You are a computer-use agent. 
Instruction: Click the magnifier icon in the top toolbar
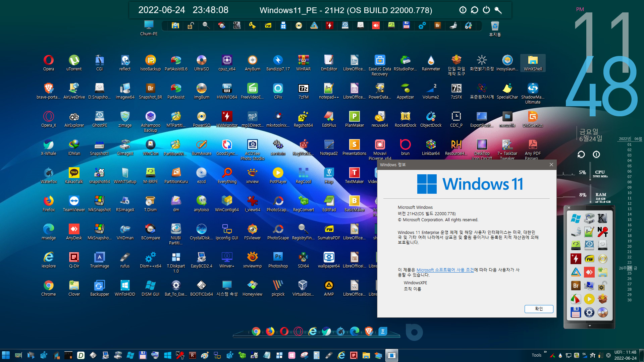point(206,25)
